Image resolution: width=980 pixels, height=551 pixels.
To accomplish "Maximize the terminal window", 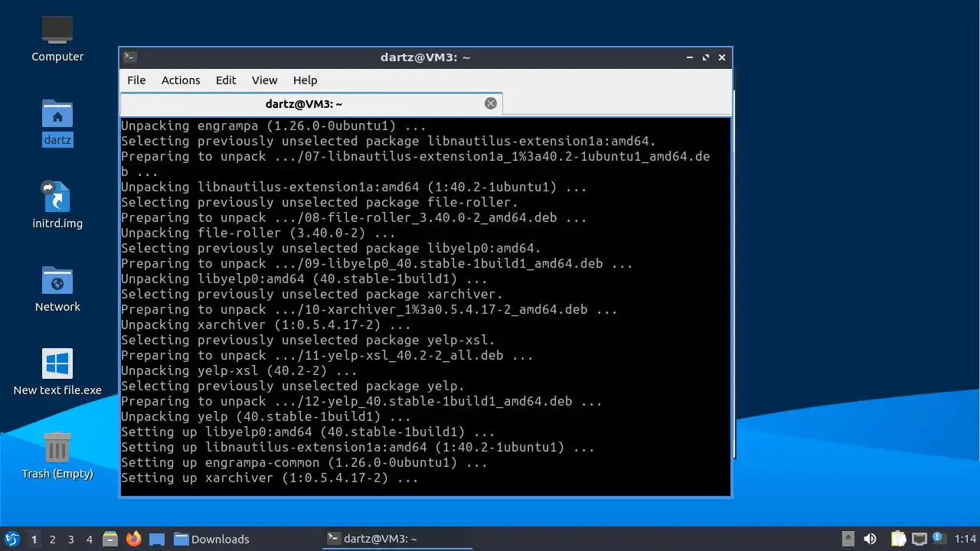I will [706, 57].
